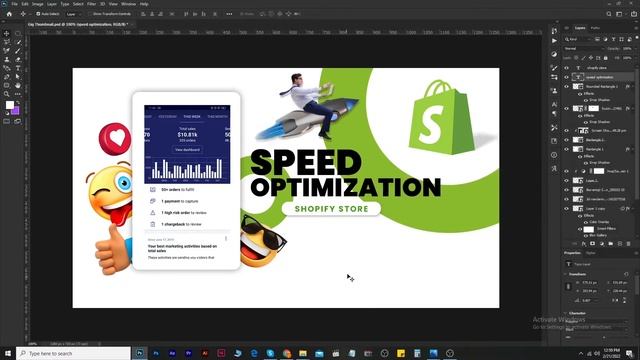Open the Paragraph panel icon in dock
This screenshot has height=360, width=640.
pyautogui.click(x=554, y=113)
